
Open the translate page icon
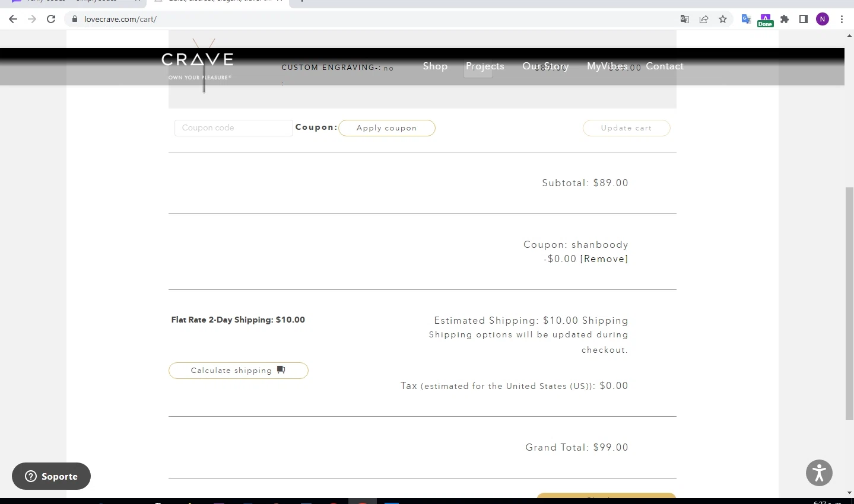685,19
